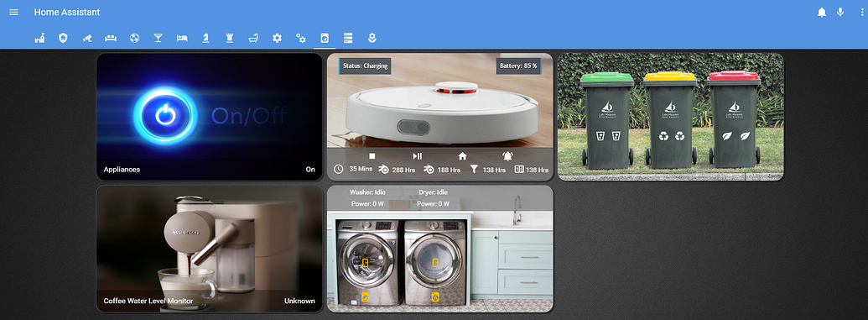Click the Appliances 'On' state text
Viewport: 868px width, 320px height.
pyautogui.click(x=310, y=169)
